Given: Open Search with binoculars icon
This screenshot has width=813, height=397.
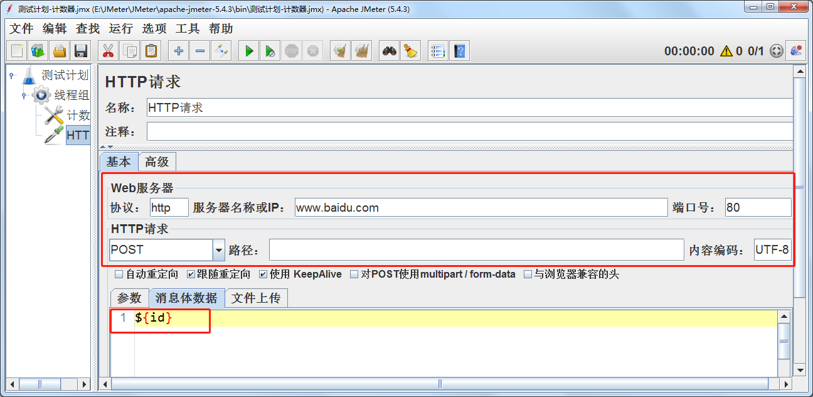Looking at the screenshot, I should click(x=389, y=51).
